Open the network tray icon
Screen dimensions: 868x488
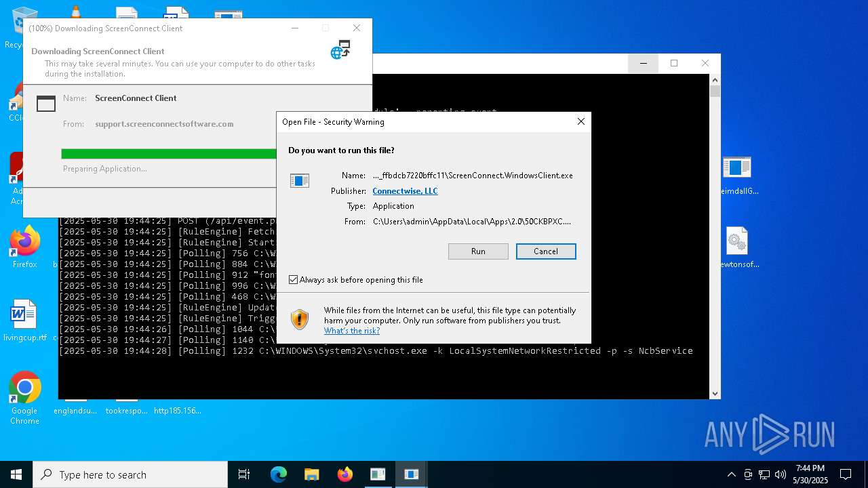coord(764,474)
